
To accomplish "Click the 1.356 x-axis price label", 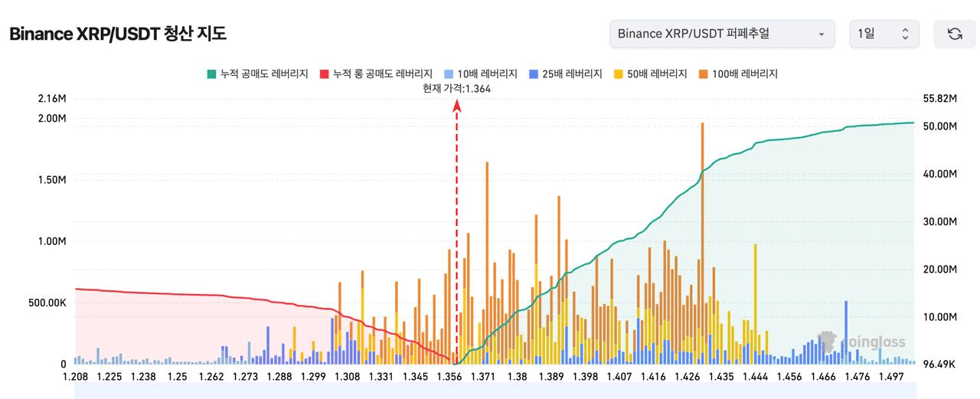I will click(x=450, y=377).
